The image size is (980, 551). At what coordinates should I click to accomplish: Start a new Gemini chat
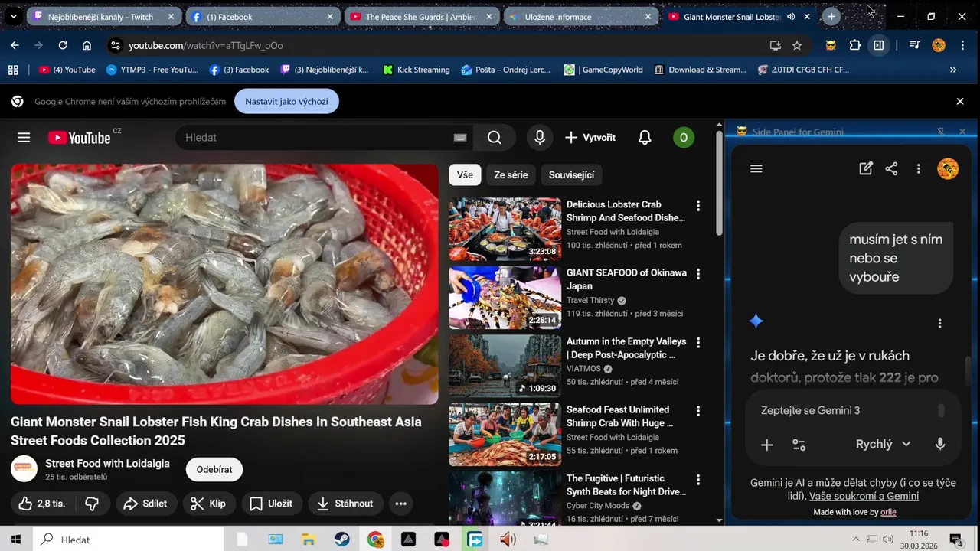click(866, 169)
